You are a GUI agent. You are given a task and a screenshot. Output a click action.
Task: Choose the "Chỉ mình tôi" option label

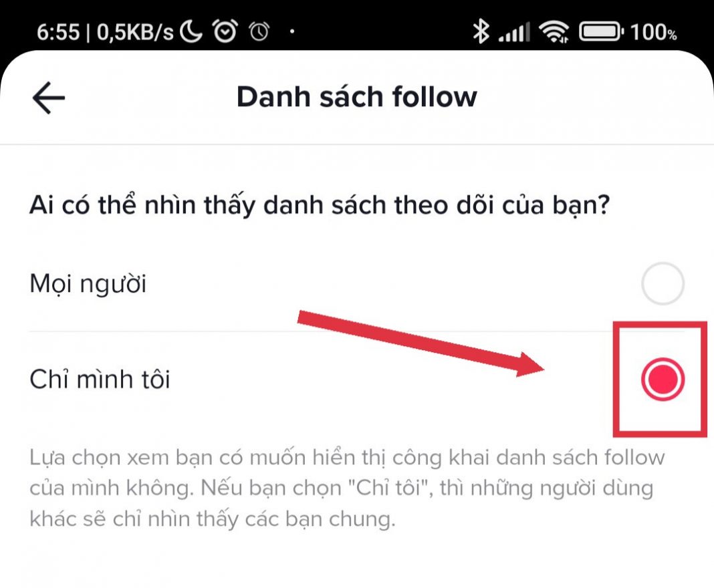[x=100, y=379]
